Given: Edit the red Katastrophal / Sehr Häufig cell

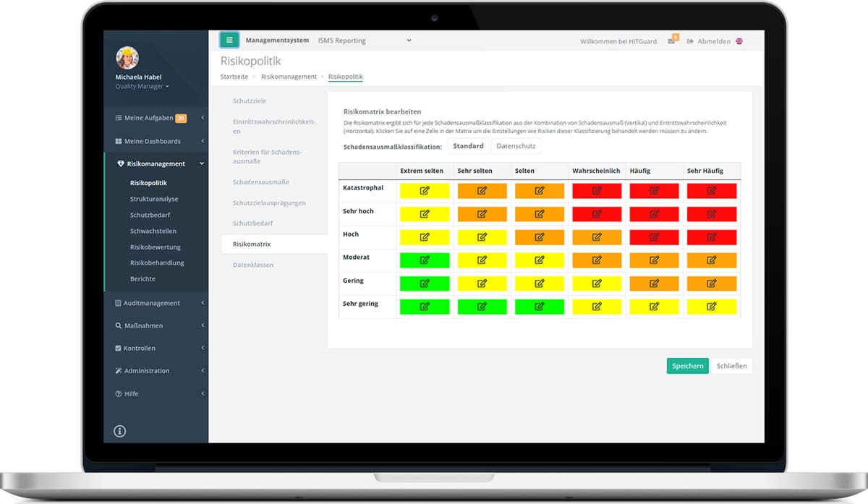Looking at the screenshot, I should point(712,191).
